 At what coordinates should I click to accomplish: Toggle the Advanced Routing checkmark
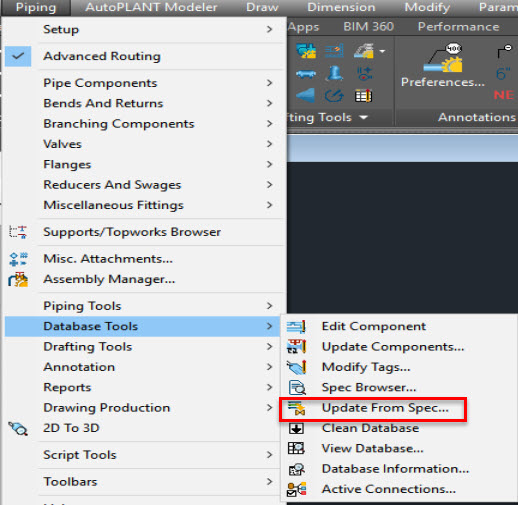pyautogui.click(x=18, y=56)
